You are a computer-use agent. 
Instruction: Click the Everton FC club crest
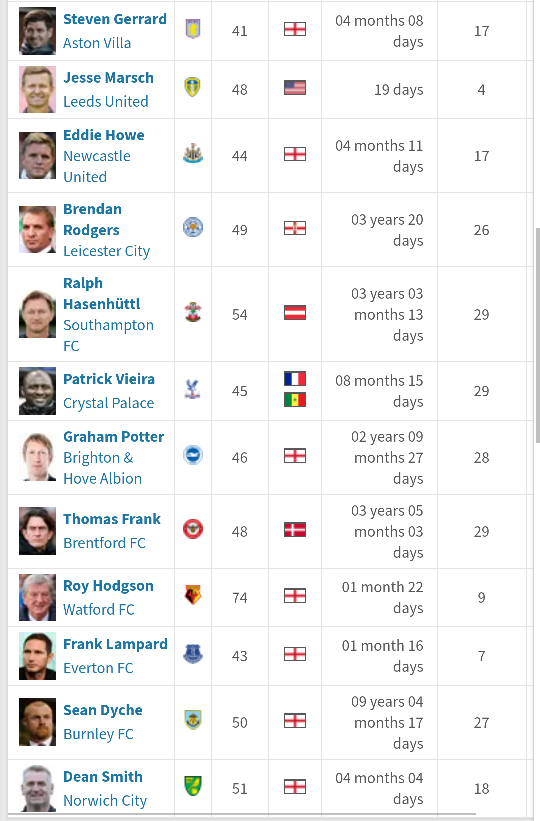tap(193, 654)
